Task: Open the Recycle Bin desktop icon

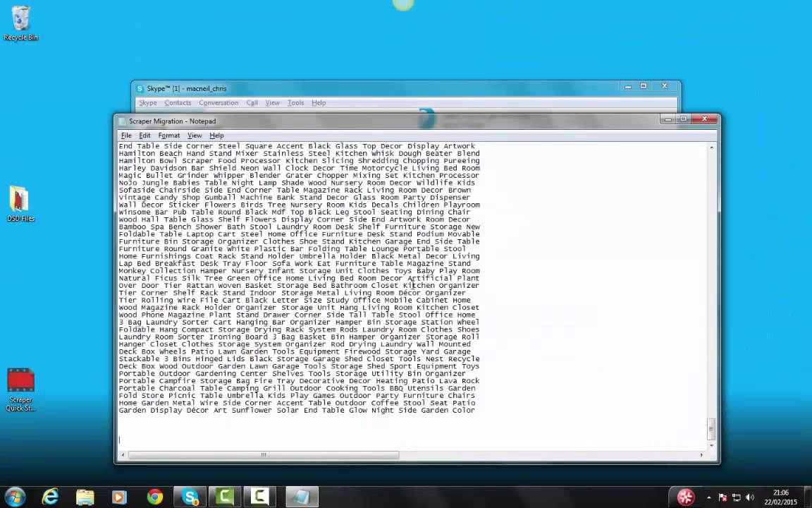Action: coord(20,23)
